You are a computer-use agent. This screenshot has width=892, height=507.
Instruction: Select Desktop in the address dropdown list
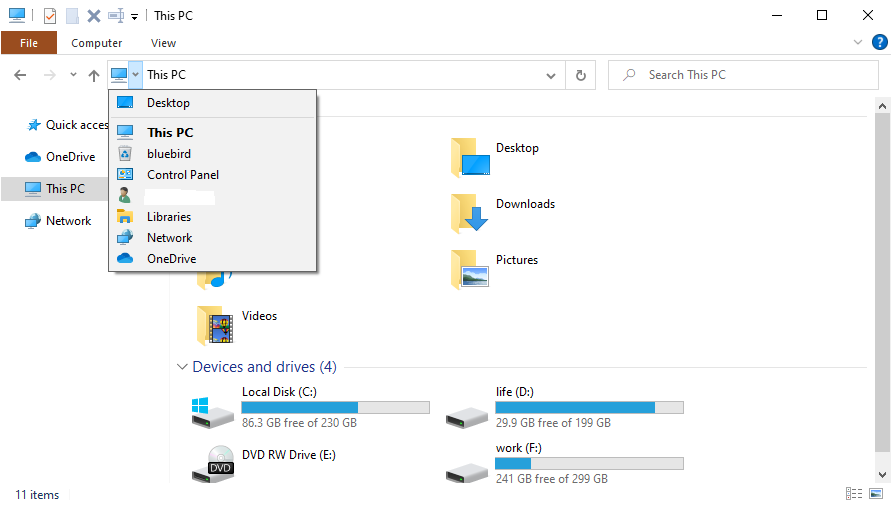pos(213,103)
